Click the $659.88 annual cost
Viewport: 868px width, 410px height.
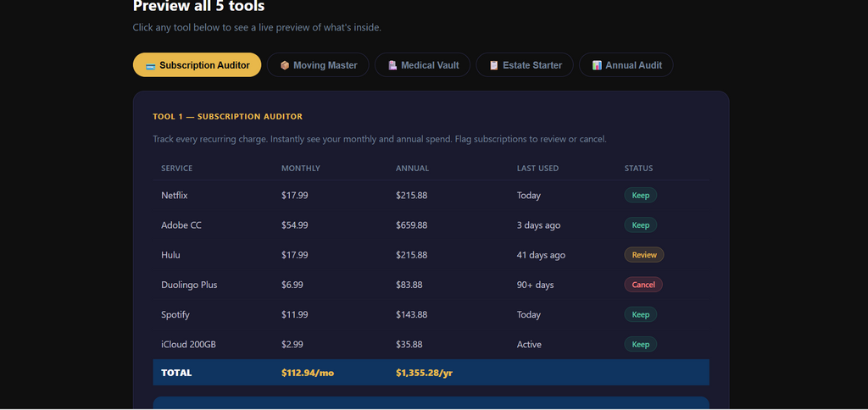coord(411,225)
